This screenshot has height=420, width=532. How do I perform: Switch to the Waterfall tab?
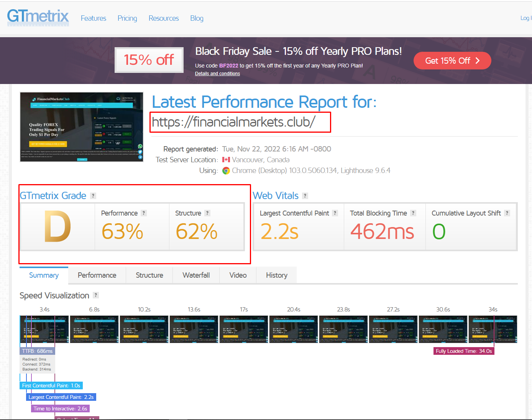[x=196, y=275]
